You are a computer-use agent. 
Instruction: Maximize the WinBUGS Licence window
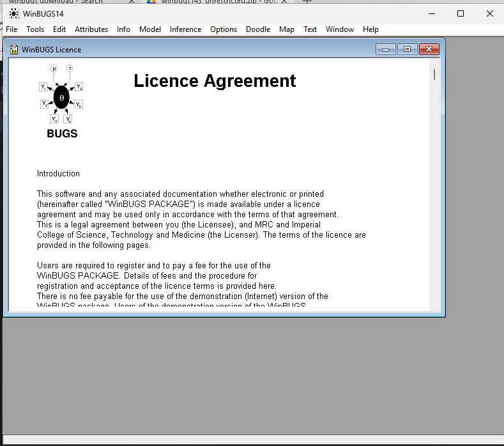coord(407,49)
